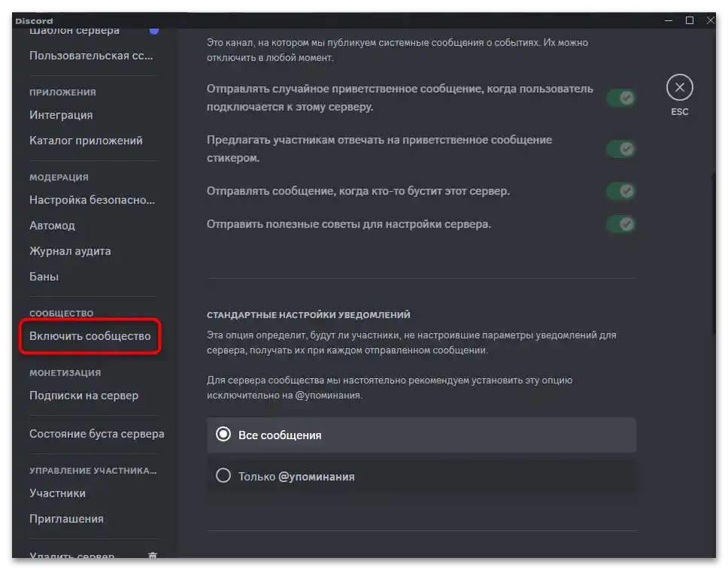Toggle the helpful server setup tips switch

[621, 224]
